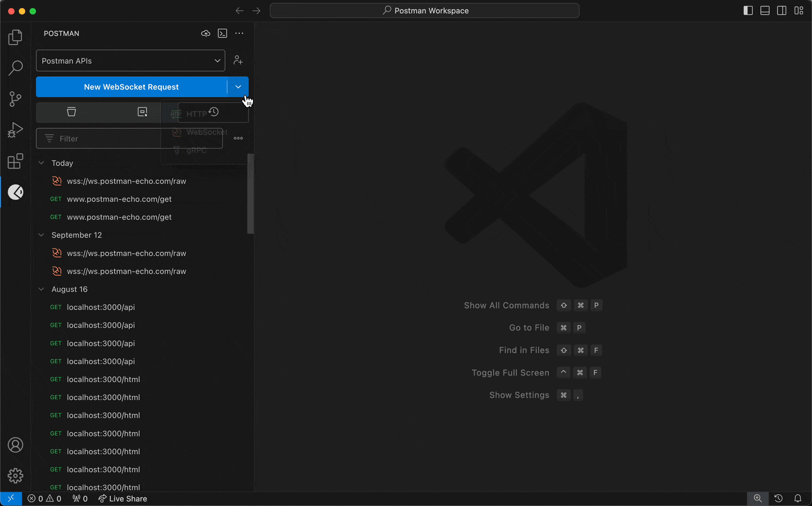This screenshot has height=506, width=812.
Task: Collapse the August 16 history group
Action: [41, 289]
